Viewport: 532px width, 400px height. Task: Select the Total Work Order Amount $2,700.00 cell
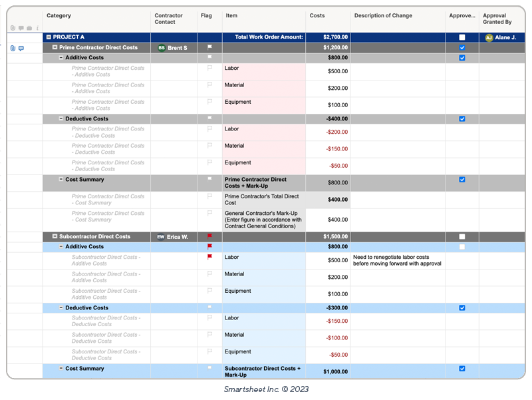tap(328, 38)
